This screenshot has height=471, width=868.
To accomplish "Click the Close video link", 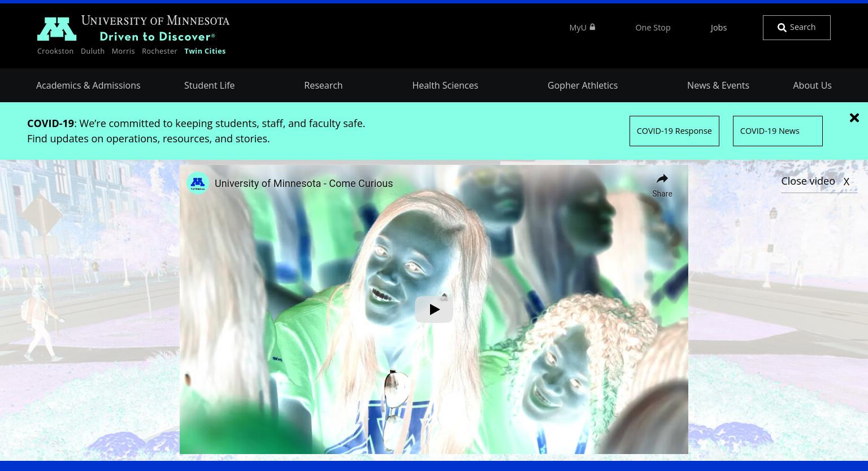I will coord(819,181).
